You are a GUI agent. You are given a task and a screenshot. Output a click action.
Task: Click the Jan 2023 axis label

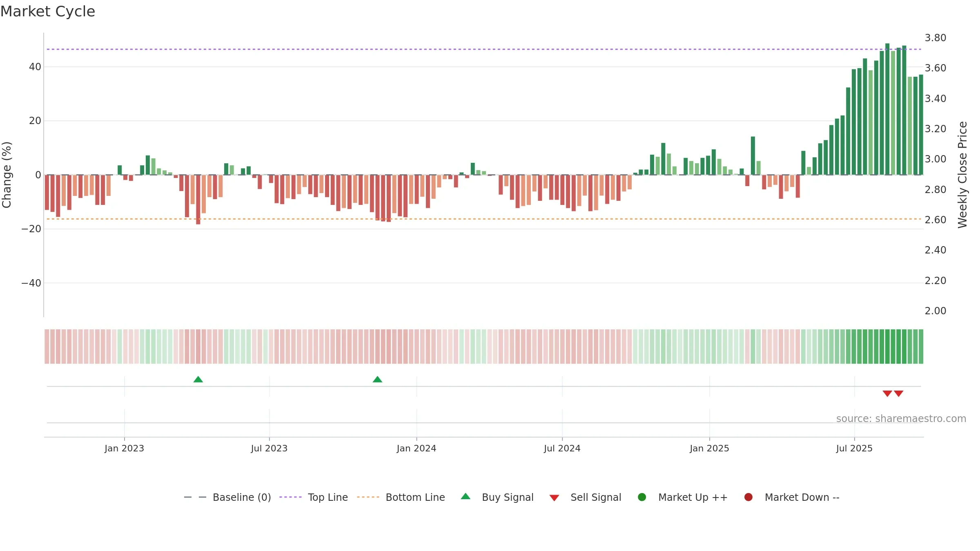(x=124, y=448)
